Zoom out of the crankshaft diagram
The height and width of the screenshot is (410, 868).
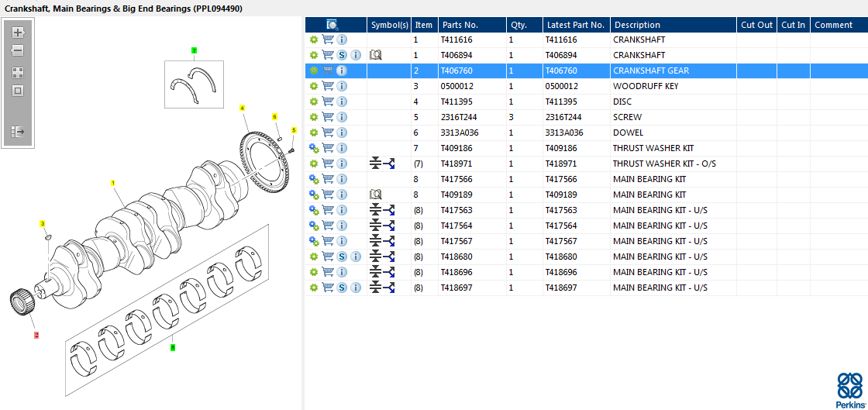click(x=18, y=51)
